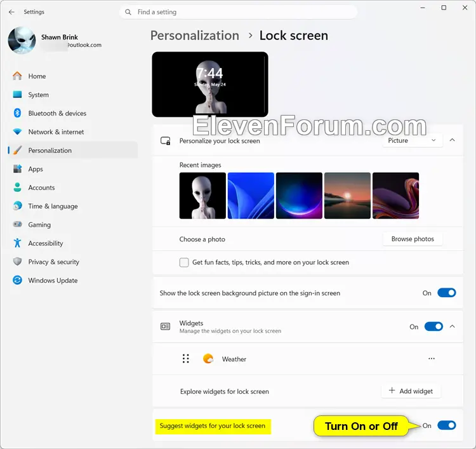Image resolution: width=476 pixels, height=449 pixels.
Task: Select the blue bloom recent image
Action: 251,196
